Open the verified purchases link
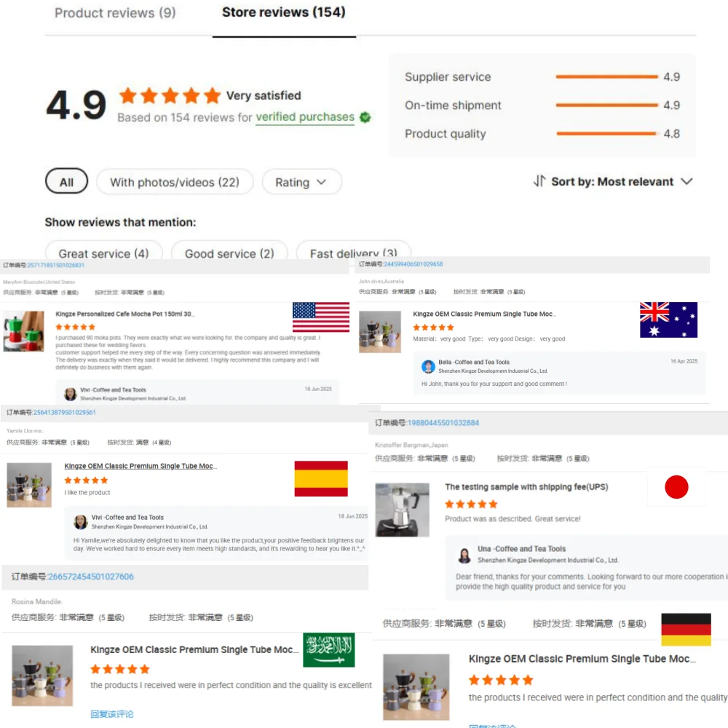The image size is (728, 728). 305,117
